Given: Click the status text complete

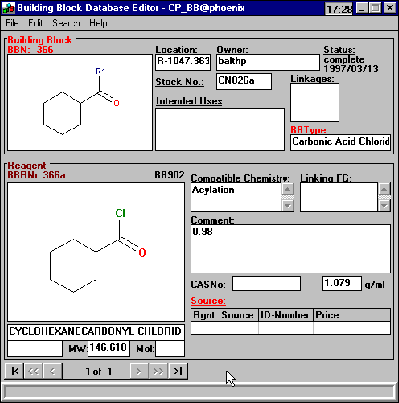Looking at the screenshot, I should 344,60.
